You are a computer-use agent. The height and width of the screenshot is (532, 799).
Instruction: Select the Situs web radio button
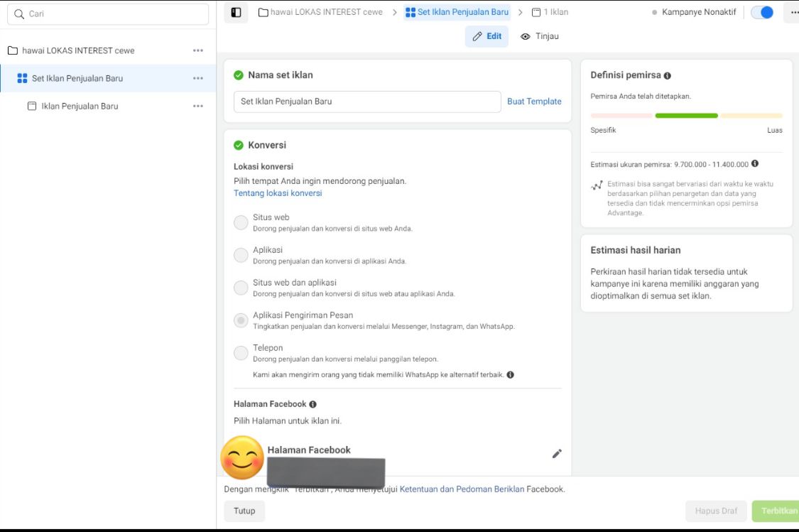[x=241, y=222]
